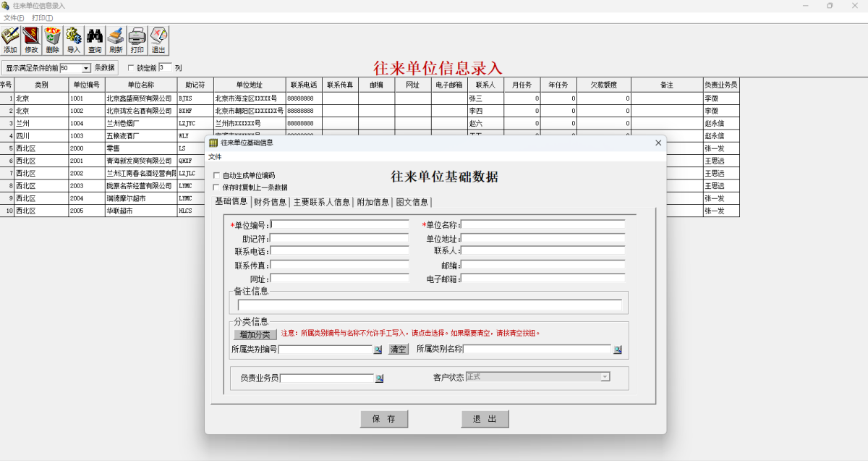Image resolution: width=868 pixels, height=461 pixels.
Task: Open the 客户状态 dropdown showing 正式
Action: [605, 377]
